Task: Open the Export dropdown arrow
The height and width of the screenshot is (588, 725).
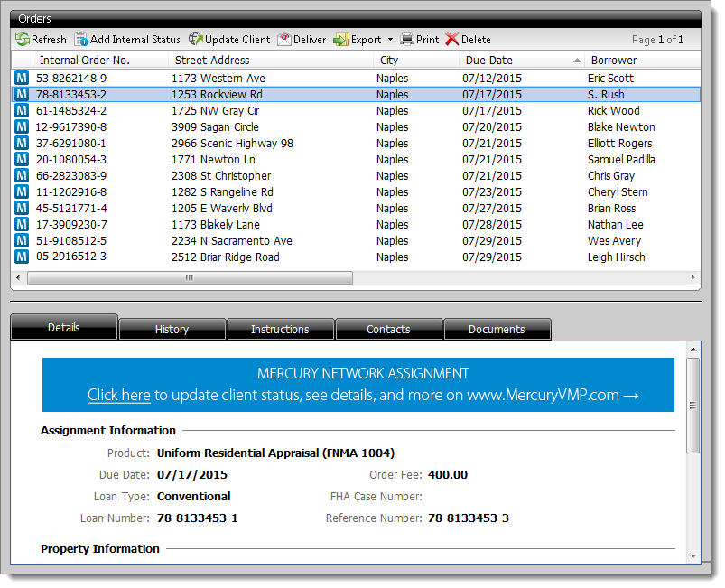Action: pos(390,40)
